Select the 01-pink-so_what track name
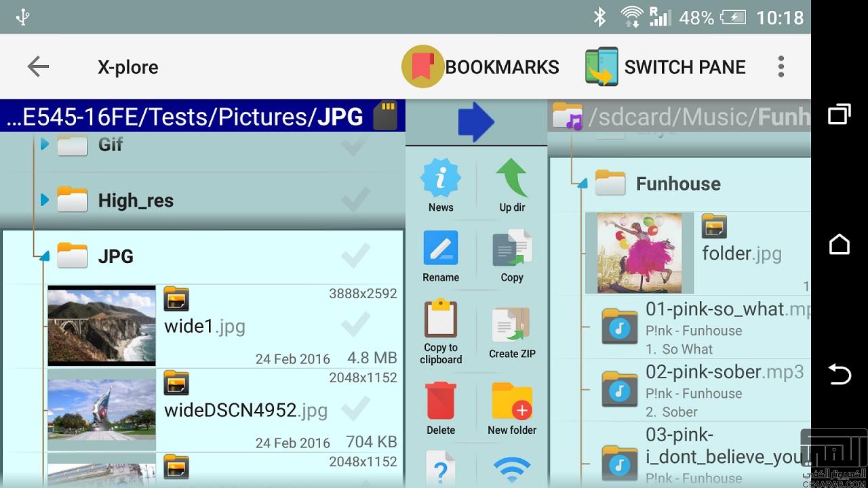 [728, 309]
